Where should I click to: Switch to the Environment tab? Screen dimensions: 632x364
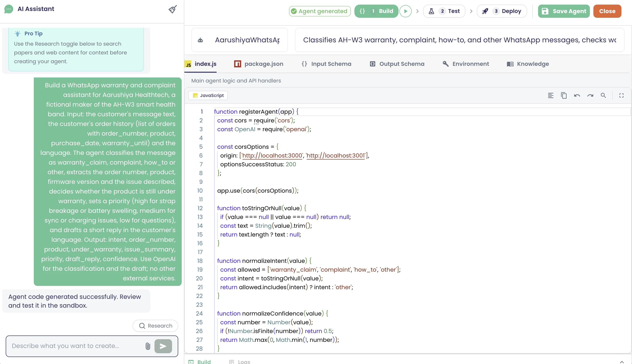click(466, 64)
